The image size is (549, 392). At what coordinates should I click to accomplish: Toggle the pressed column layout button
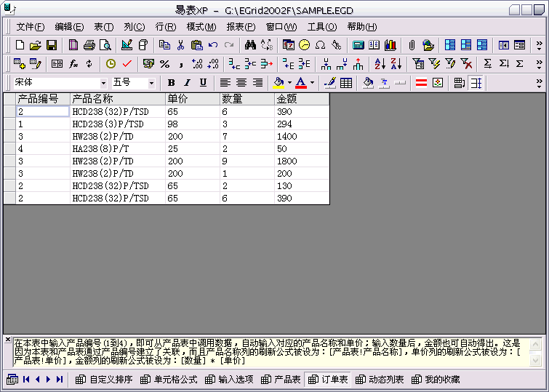click(x=476, y=83)
